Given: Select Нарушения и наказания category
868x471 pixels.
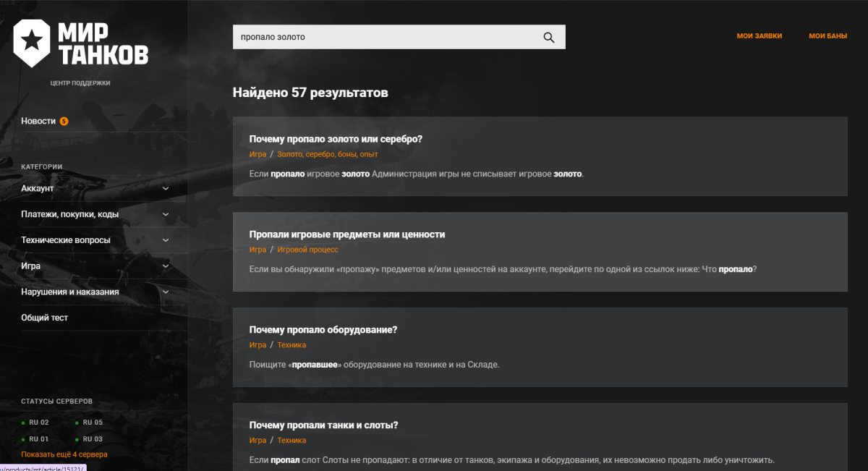Looking at the screenshot, I should pyautogui.click(x=70, y=292).
